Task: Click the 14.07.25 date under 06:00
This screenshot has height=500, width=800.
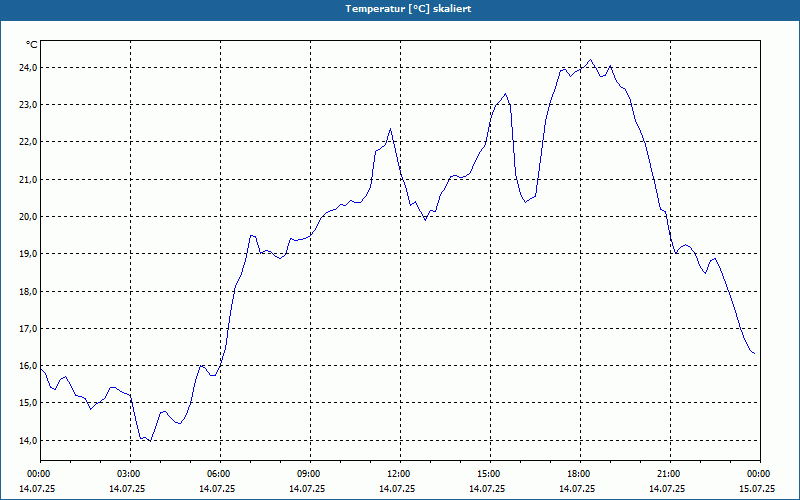Action: pos(217,489)
